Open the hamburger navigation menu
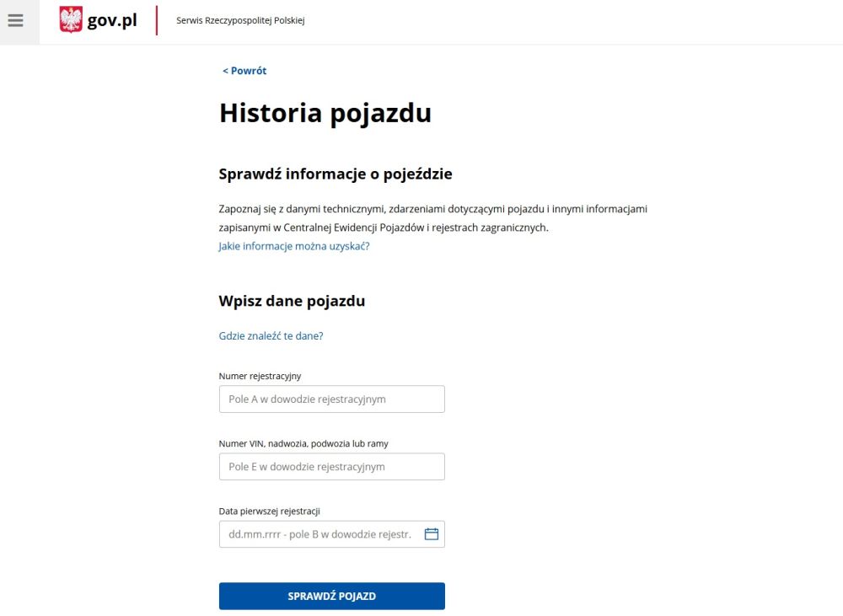Image resolution: width=843 pixels, height=616 pixels. click(x=15, y=20)
